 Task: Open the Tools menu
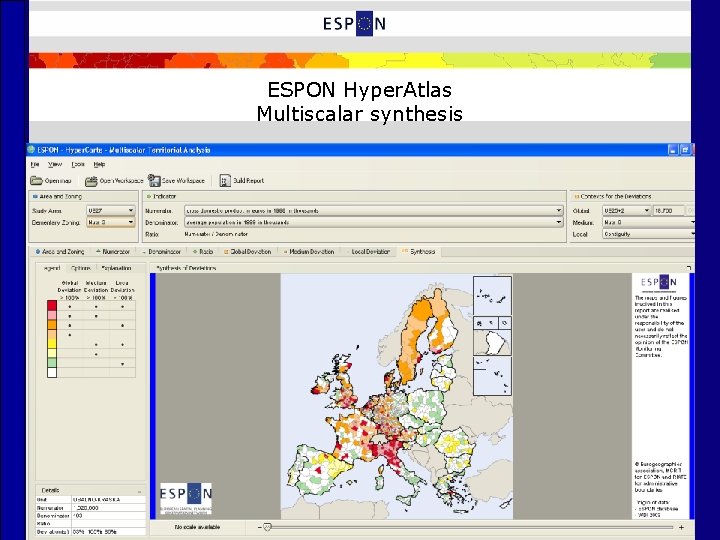78,164
